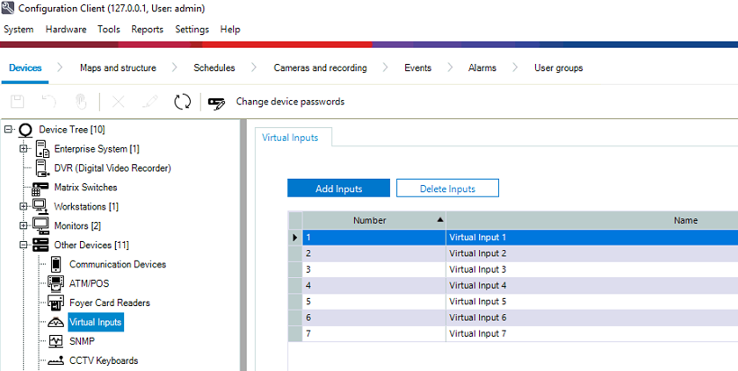
Task: Open the Tools menu
Action: [109, 29]
